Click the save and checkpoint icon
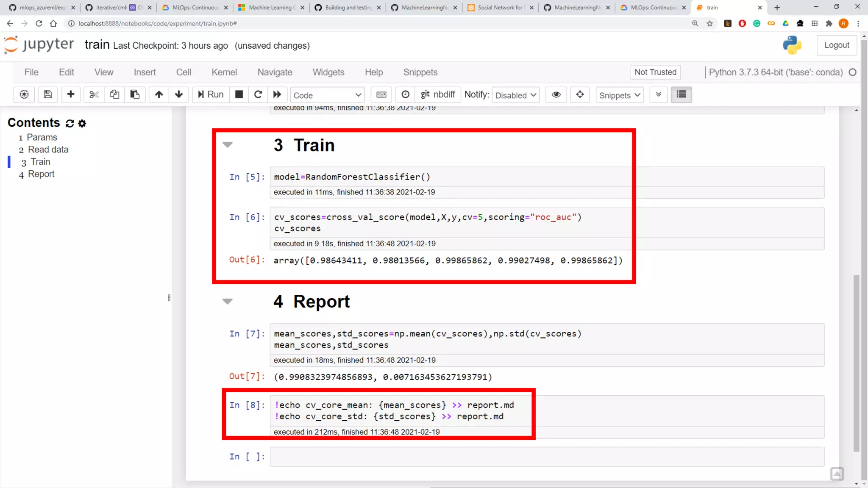This screenshot has width=868, height=488. pyautogui.click(x=48, y=94)
